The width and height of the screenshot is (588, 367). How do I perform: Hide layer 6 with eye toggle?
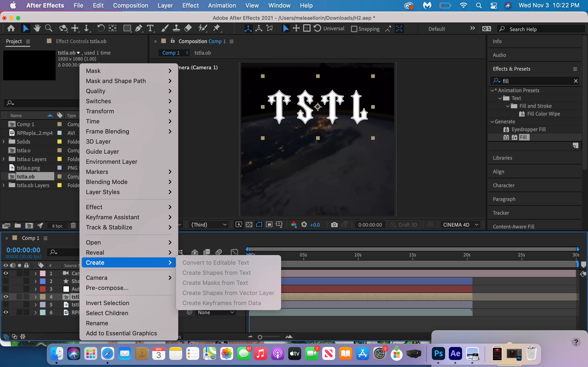[6, 312]
